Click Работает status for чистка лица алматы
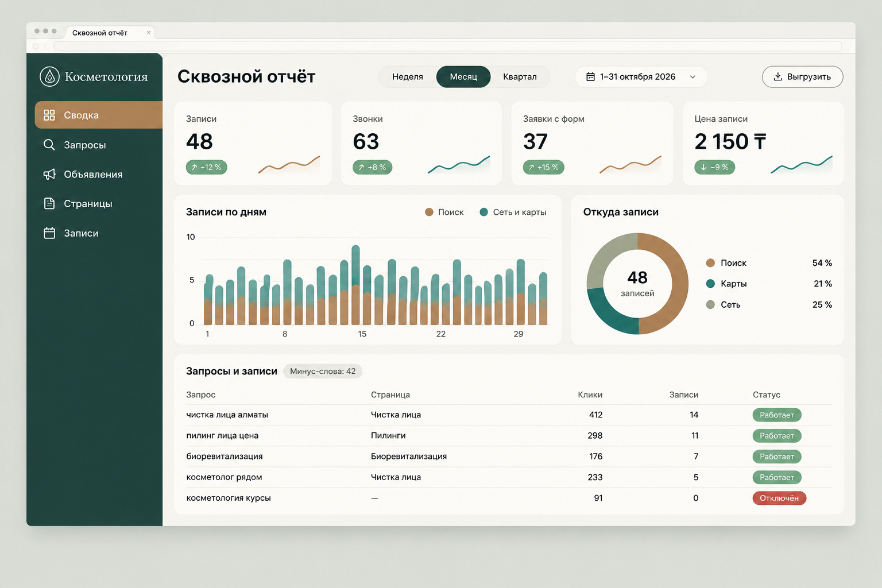This screenshot has height=588, width=882. click(x=777, y=415)
